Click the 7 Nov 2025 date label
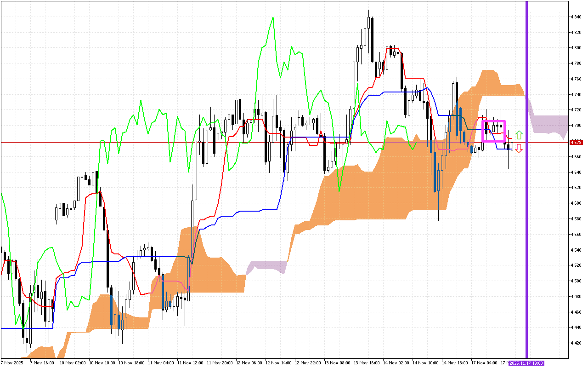Image resolution: width=588 pixels, height=368 pixels. click(11, 362)
